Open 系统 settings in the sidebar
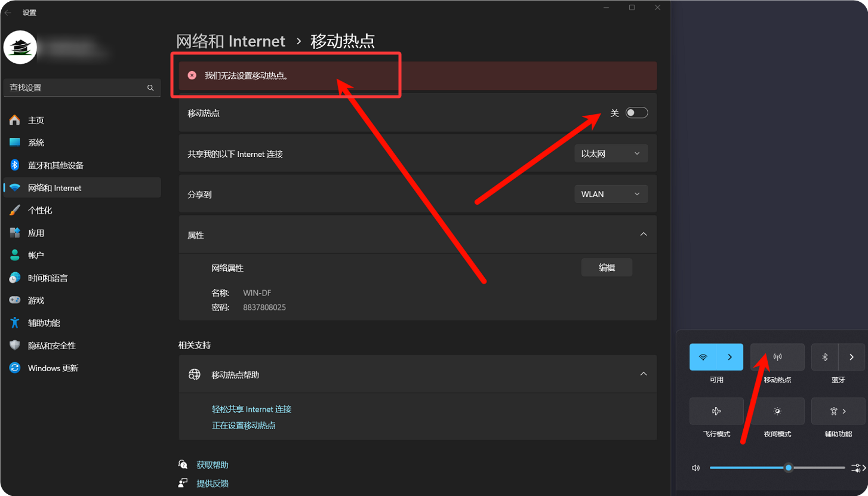Viewport: 868px width, 496px height. [x=82, y=143]
